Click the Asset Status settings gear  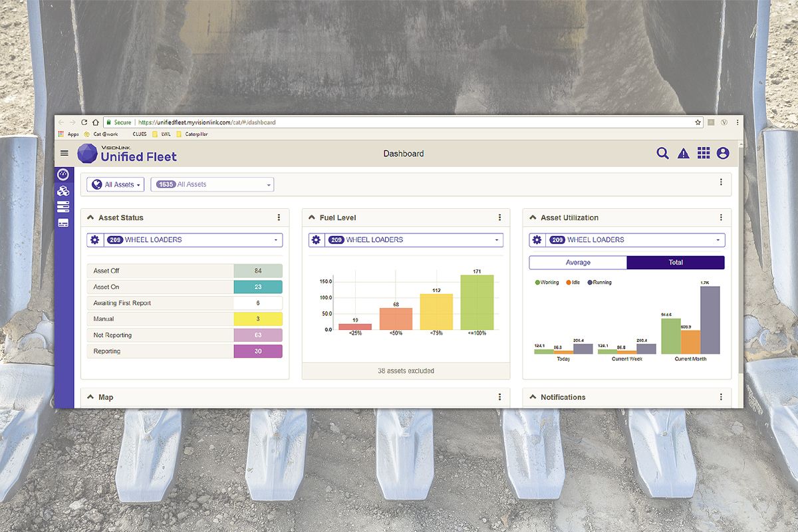point(95,240)
